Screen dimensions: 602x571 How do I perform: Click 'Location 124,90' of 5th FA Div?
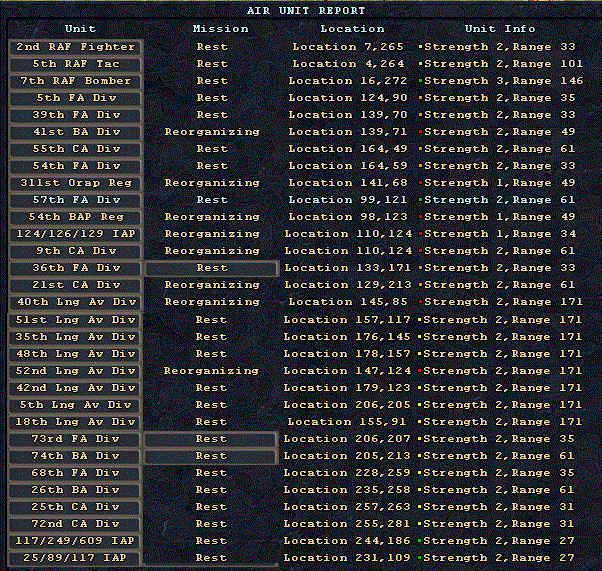(x=348, y=98)
